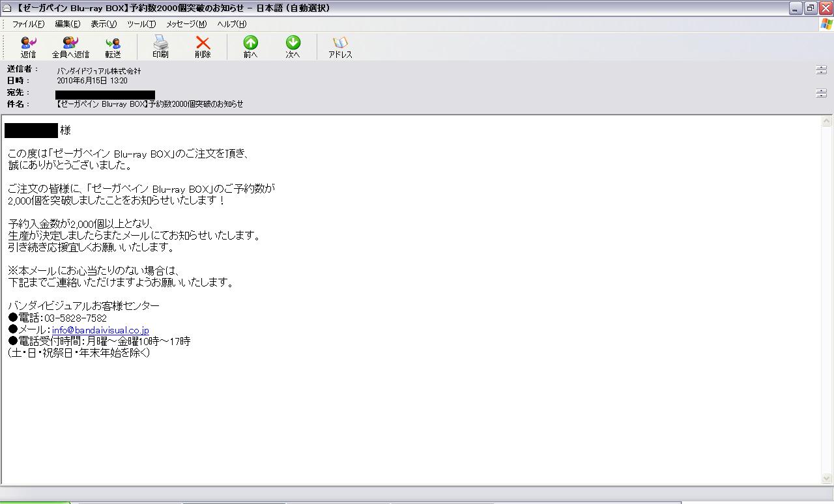The image size is (834, 504).
Task: Click the line (土・日・祝祭日・年末年始を除く)
Action: (79, 353)
